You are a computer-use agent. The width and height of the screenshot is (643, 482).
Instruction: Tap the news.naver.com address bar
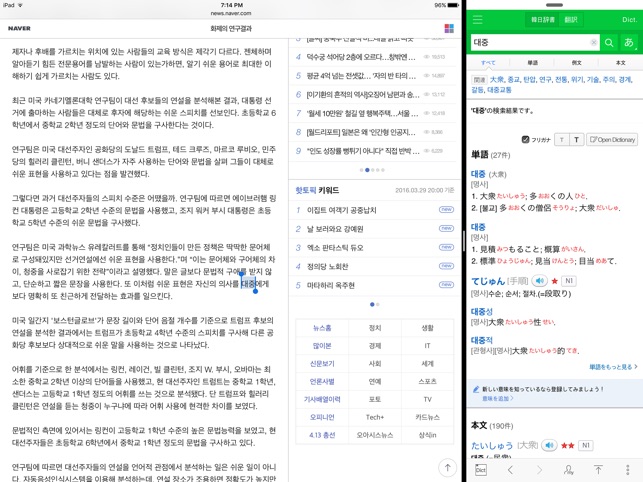click(x=230, y=13)
